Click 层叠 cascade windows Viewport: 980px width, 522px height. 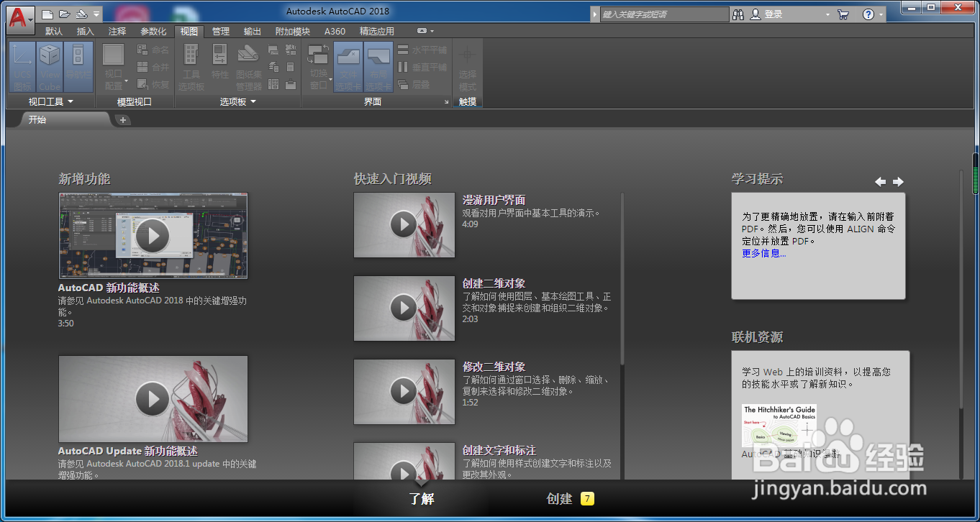(x=414, y=84)
